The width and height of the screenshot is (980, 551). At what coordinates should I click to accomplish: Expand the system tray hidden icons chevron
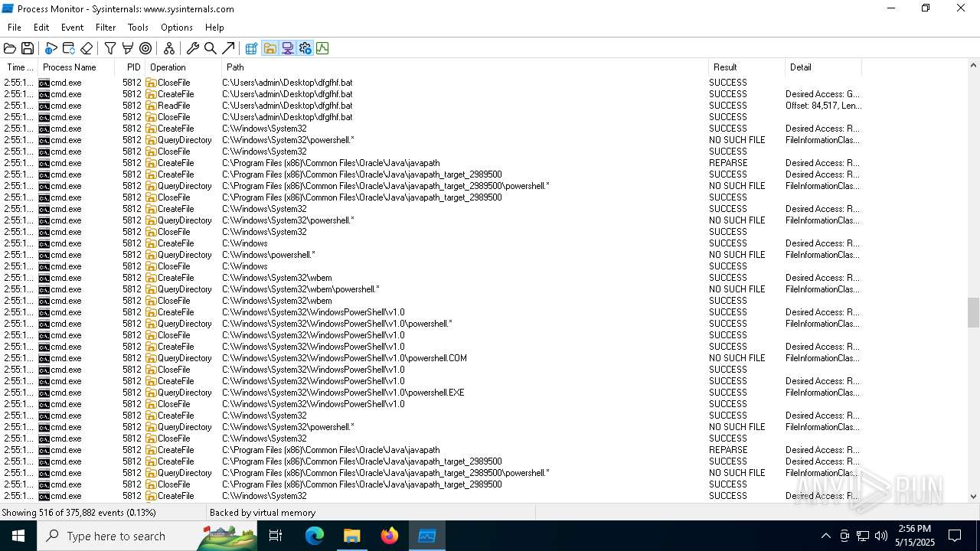[825, 536]
